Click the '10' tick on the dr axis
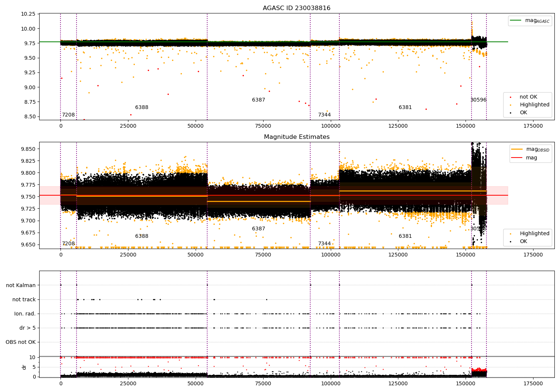The height and width of the screenshot is (392, 560). tap(32, 357)
